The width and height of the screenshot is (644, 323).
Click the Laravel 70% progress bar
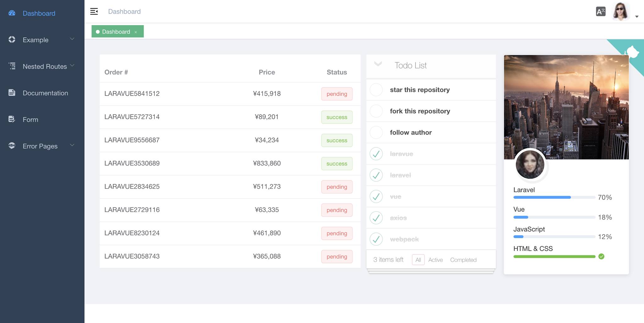click(x=554, y=198)
